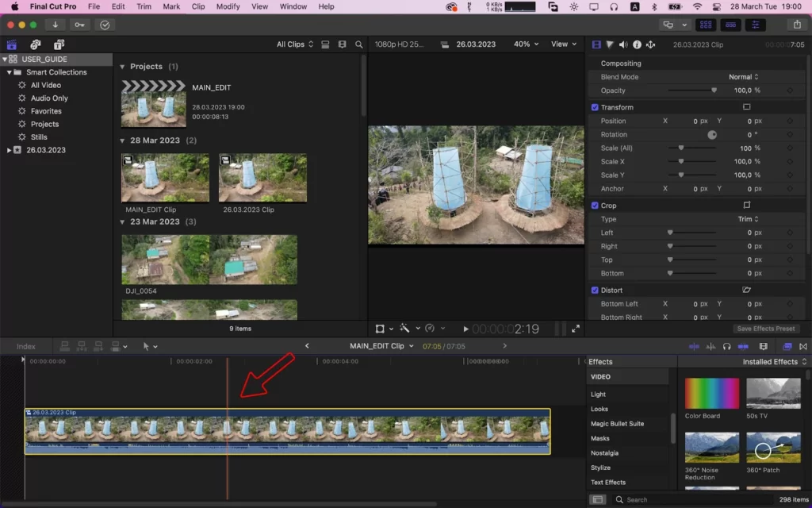The image size is (812, 508).
Task: Open the Crop Type Trim dropdown
Action: 749,219
